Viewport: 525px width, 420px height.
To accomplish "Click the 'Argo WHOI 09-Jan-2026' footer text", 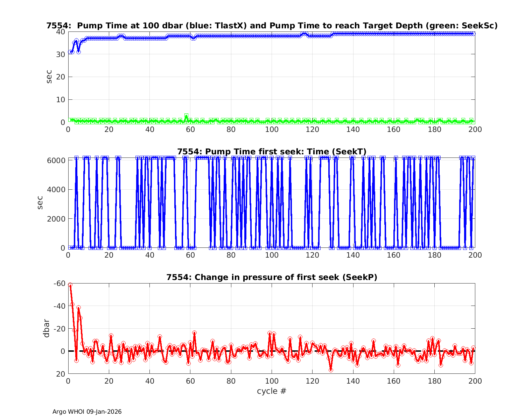I will (87, 412).
